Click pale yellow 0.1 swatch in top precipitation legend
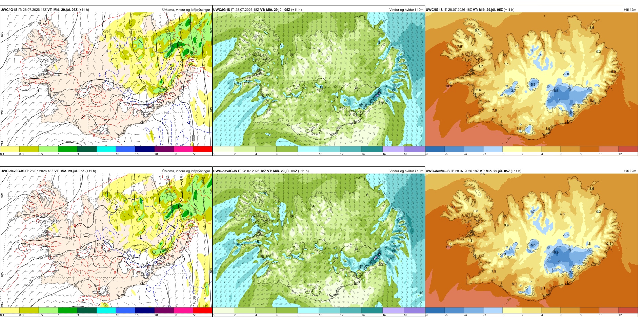Screen dimensions: 644x322 pyautogui.click(x=9, y=149)
